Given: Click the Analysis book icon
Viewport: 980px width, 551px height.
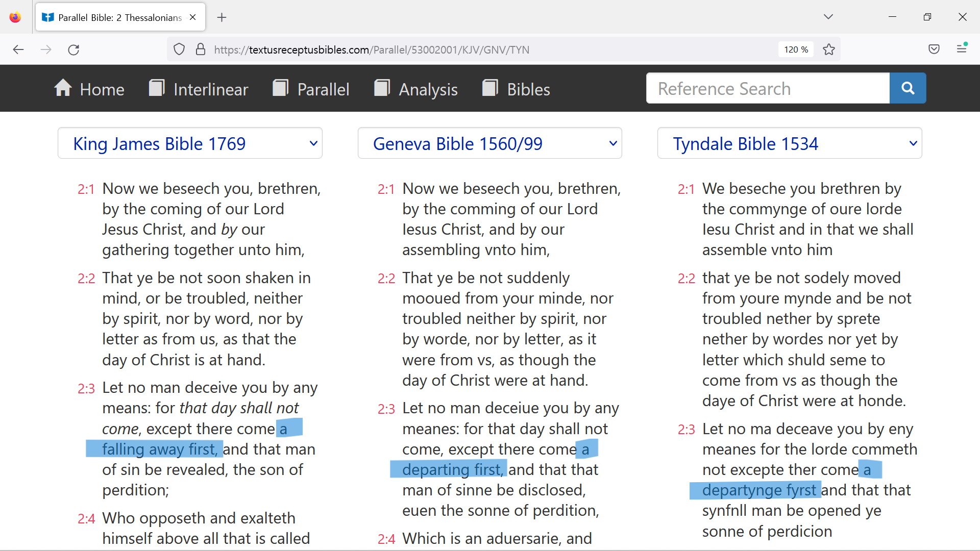Looking at the screenshot, I should pyautogui.click(x=382, y=88).
